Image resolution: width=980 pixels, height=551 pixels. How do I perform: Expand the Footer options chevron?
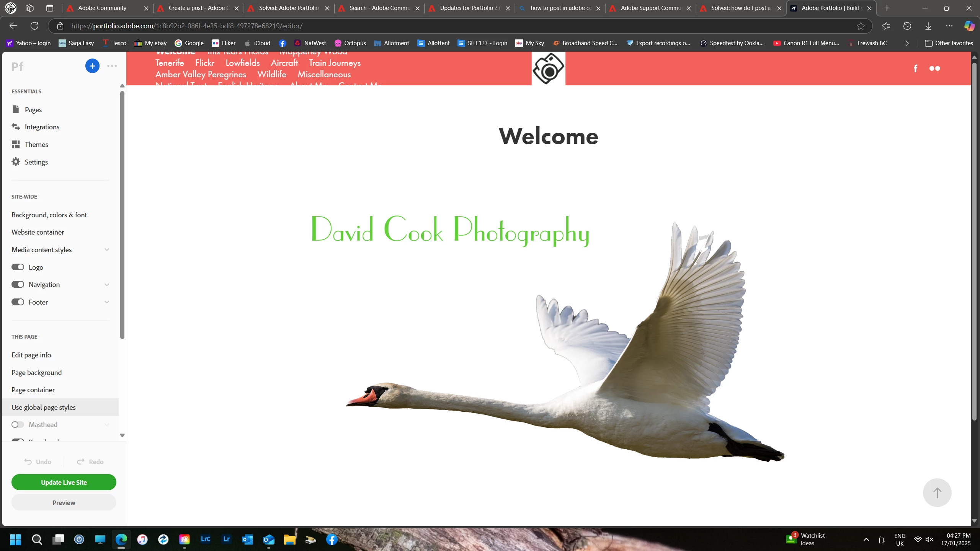(x=107, y=302)
